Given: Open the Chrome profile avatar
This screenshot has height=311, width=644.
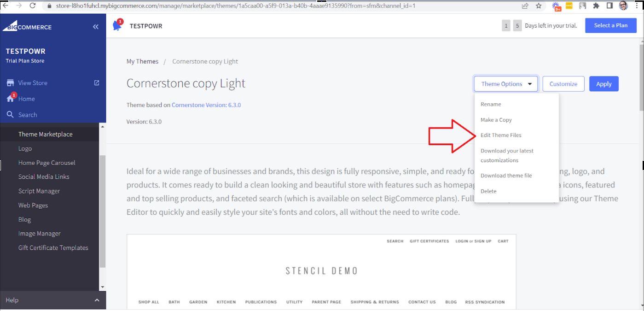Looking at the screenshot, I should click(623, 6).
